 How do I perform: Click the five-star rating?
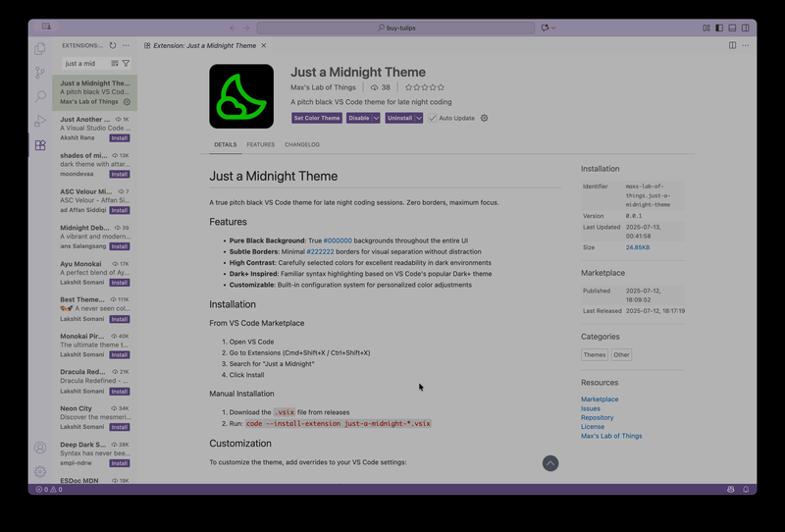point(425,87)
